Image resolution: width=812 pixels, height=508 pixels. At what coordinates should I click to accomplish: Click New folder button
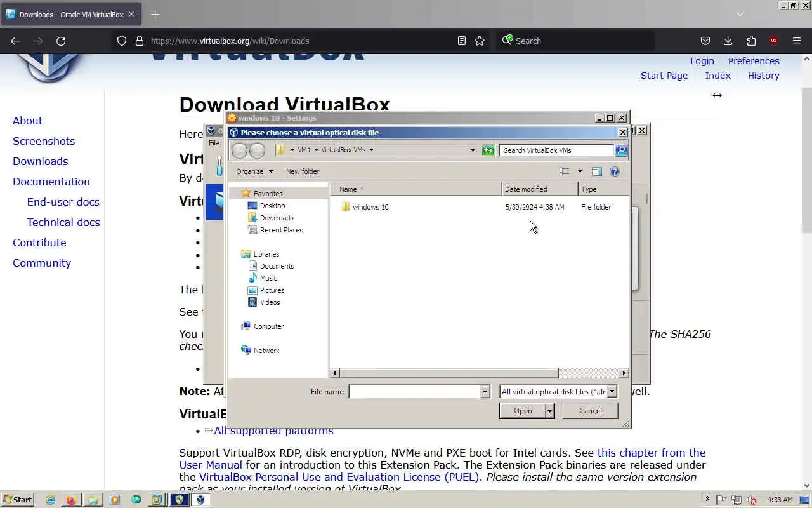pyautogui.click(x=303, y=171)
